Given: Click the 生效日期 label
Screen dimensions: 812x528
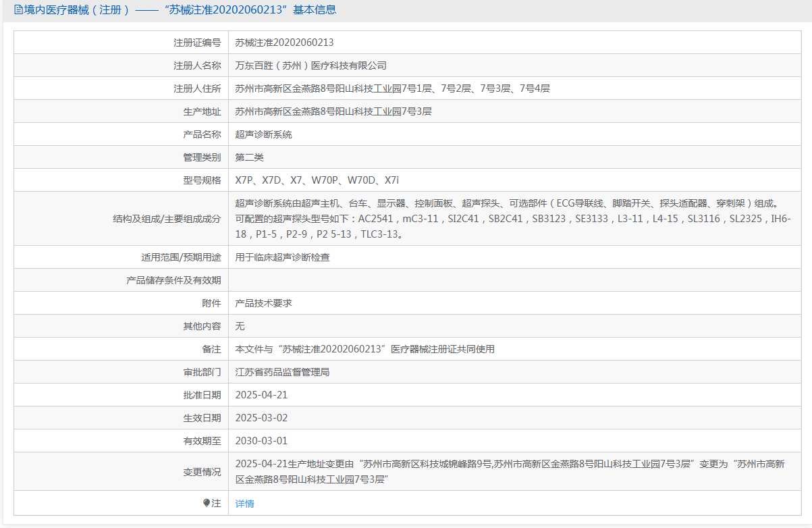Looking at the screenshot, I should 202,418.
